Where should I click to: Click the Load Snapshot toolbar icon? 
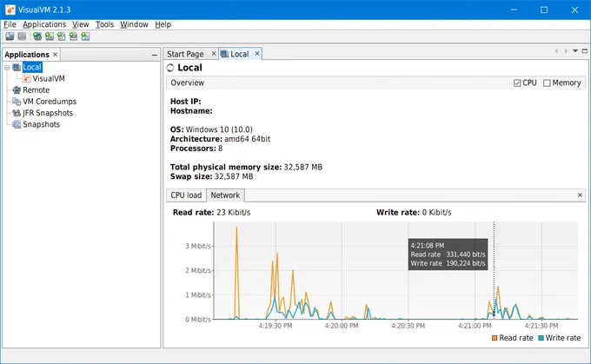pos(10,36)
